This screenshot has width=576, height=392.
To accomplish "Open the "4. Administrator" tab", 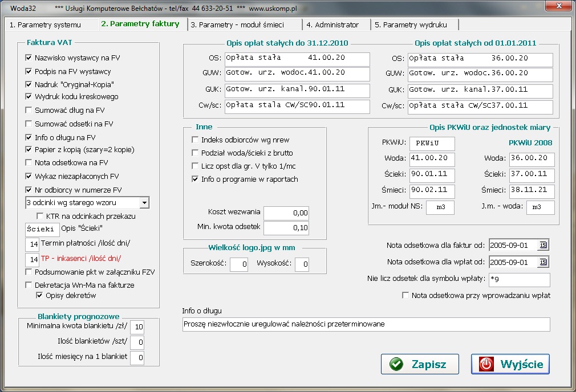I will (x=335, y=24).
